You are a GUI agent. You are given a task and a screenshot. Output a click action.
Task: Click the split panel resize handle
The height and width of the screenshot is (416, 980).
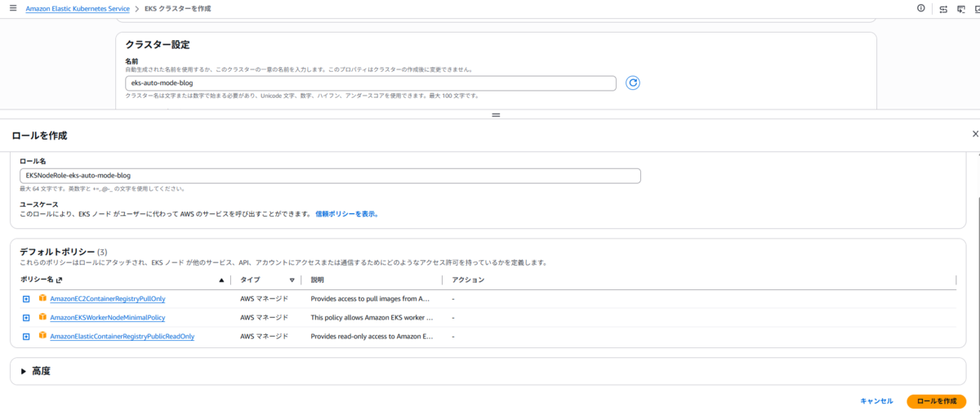coord(495,115)
